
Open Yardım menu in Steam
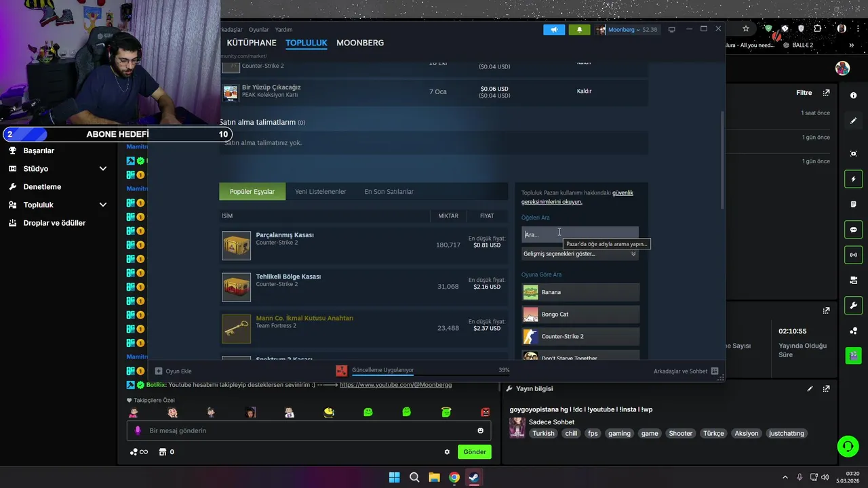[283, 30]
